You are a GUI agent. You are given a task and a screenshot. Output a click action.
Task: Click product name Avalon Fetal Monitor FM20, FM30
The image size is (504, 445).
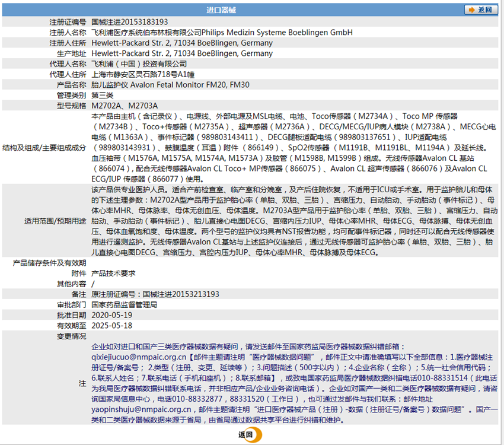pyautogui.click(x=171, y=85)
